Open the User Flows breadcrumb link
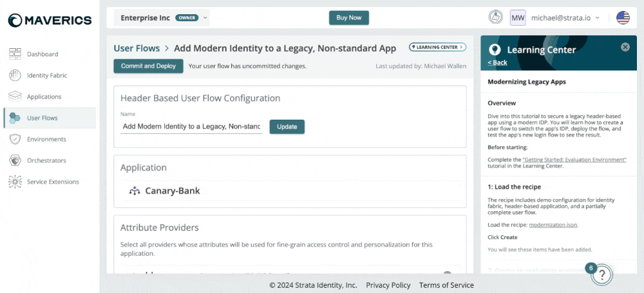644x293 pixels. pos(137,48)
